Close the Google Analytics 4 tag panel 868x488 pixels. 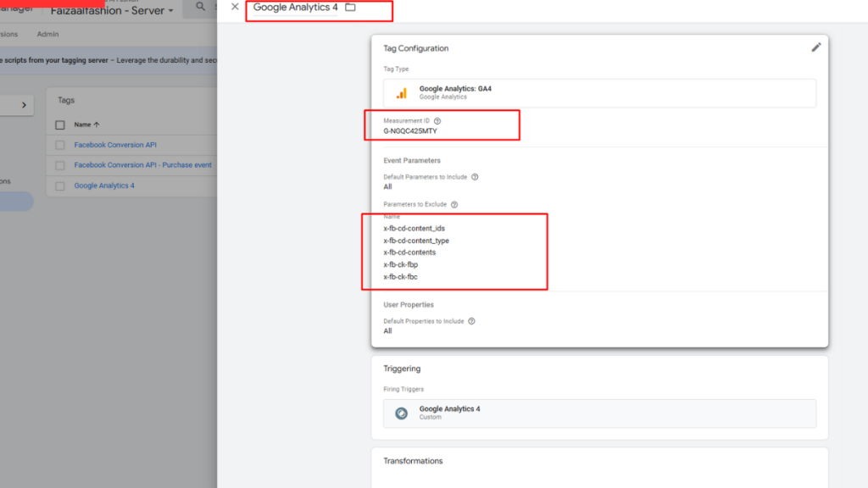tap(235, 7)
